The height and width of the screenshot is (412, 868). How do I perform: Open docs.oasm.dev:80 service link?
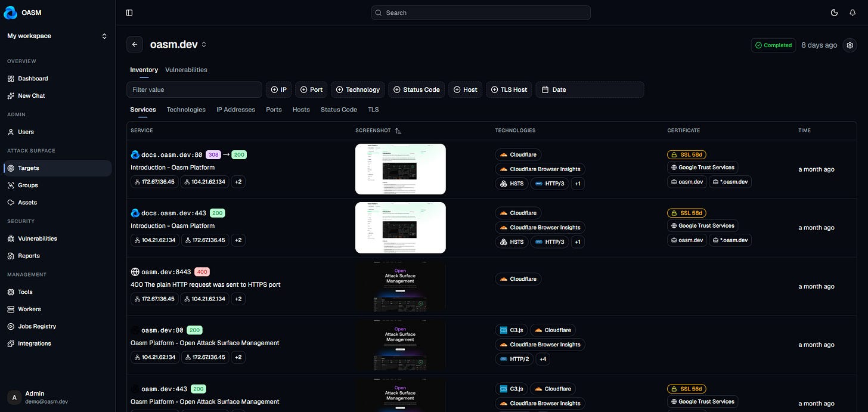pos(172,155)
